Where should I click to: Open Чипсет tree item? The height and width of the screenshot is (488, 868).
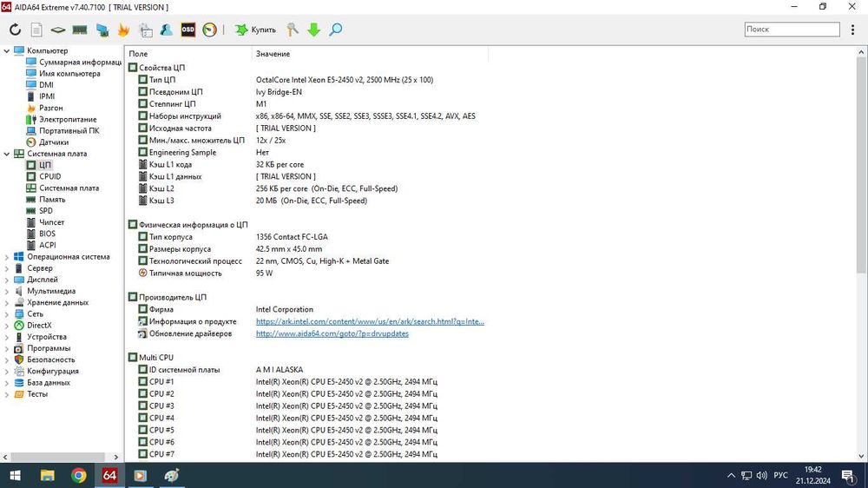click(45, 222)
